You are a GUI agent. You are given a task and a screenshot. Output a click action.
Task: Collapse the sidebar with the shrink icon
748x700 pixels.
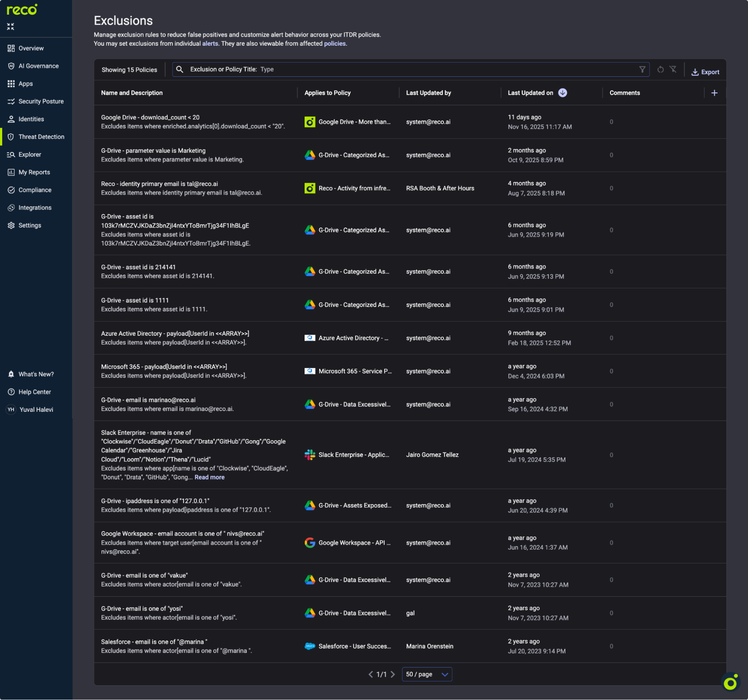tap(10, 26)
